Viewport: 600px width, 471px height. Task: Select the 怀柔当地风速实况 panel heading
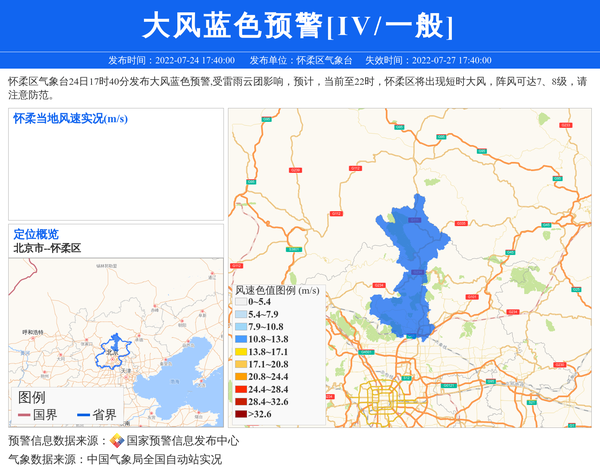(x=70, y=119)
